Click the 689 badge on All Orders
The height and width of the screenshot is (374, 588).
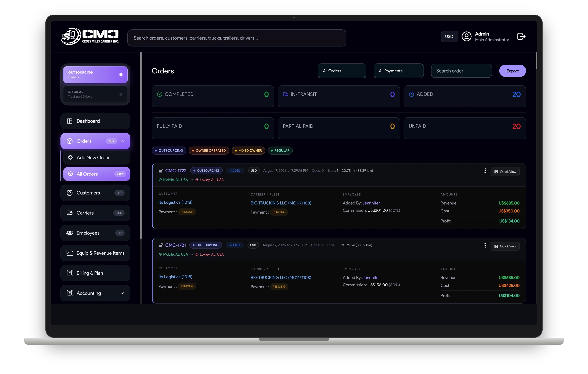click(x=120, y=174)
